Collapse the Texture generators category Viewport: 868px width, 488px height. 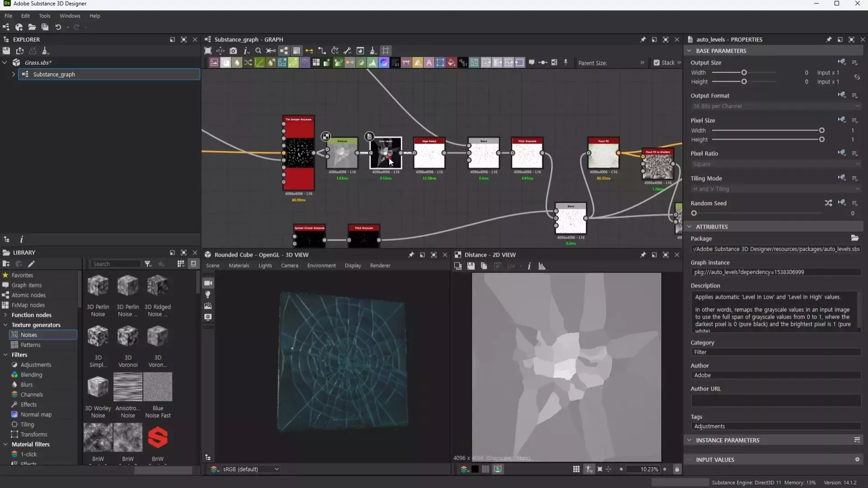[x=5, y=325]
